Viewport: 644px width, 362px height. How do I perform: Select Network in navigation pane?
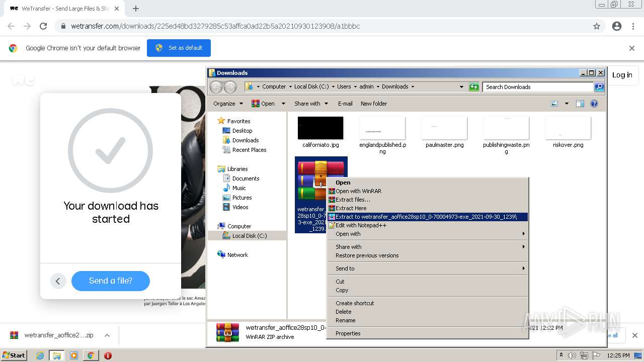pos(237,255)
